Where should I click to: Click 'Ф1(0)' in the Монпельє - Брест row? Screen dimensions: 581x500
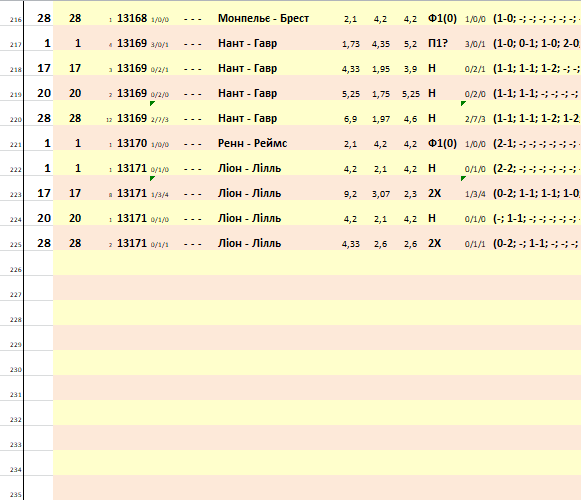click(x=442, y=18)
